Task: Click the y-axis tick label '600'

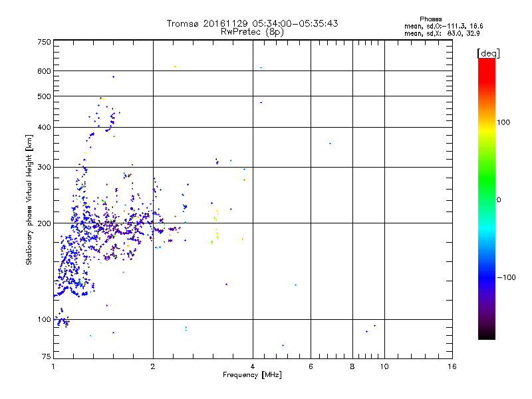Action: pos(45,71)
